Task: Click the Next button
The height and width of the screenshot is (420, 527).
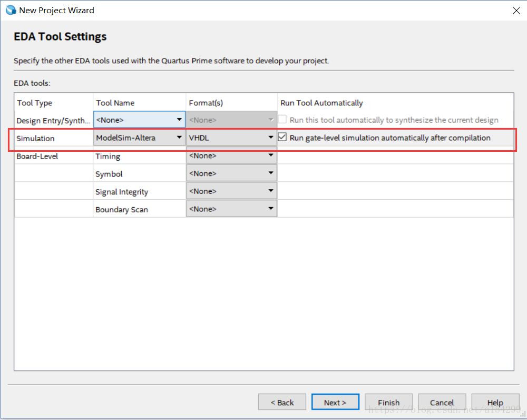Action: (x=335, y=402)
